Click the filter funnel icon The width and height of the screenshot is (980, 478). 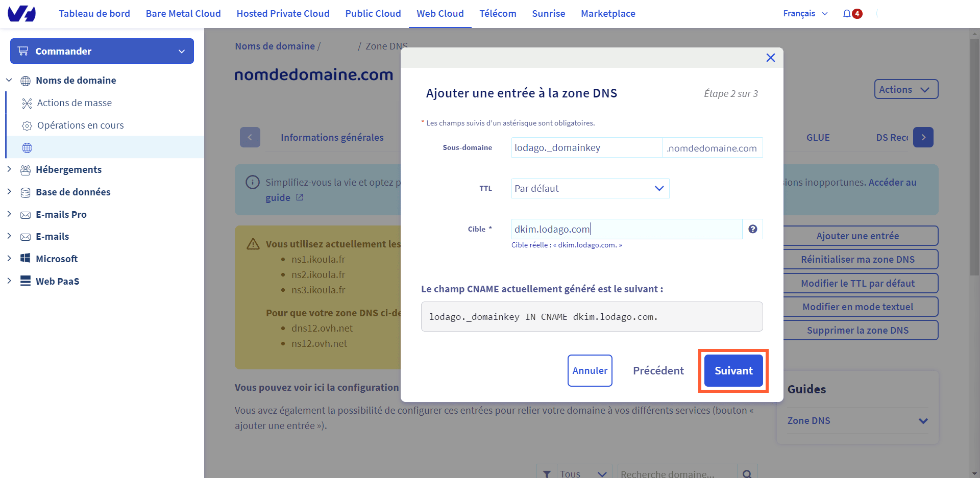click(x=547, y=474)
